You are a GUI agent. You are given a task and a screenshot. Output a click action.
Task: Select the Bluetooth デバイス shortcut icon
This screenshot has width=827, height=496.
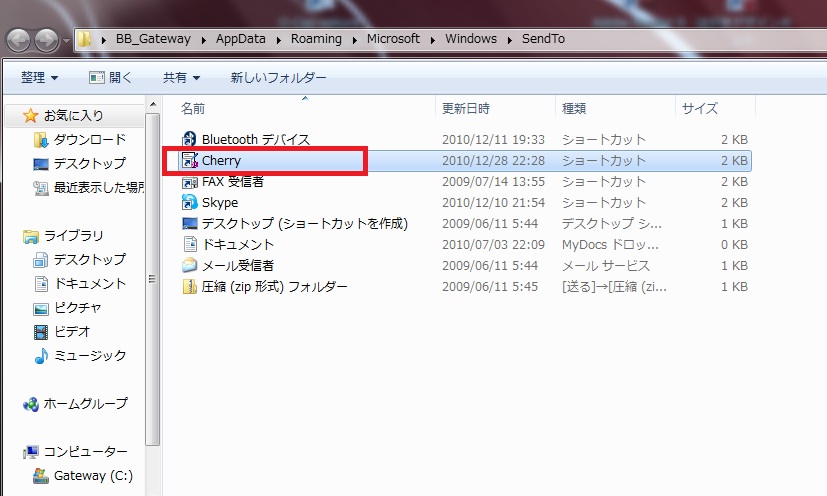(189, 139)
